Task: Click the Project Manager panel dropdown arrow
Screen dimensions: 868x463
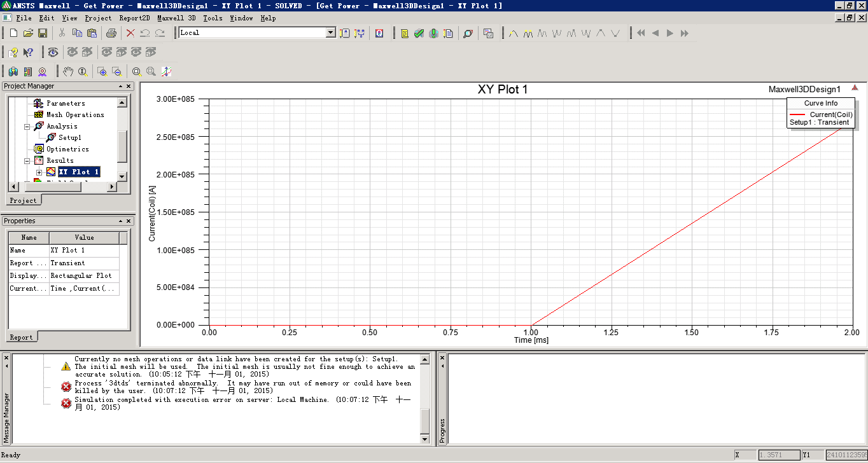Action: (x=120, y=86)
